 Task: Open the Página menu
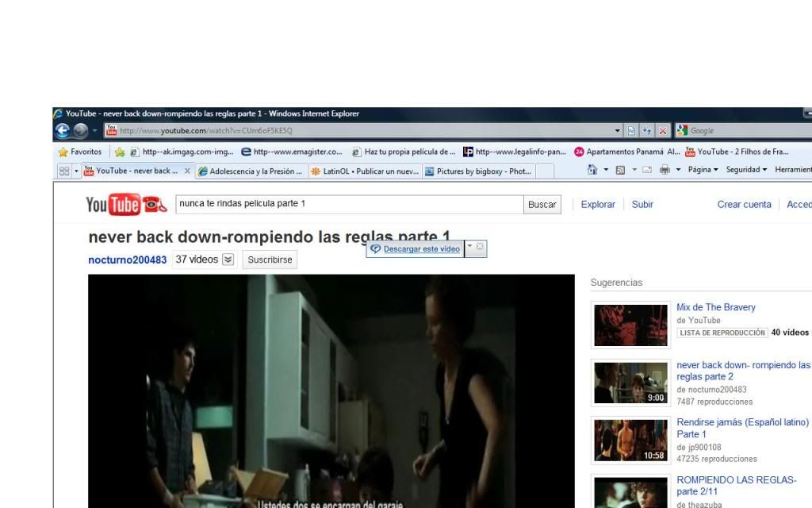[703, 170]
